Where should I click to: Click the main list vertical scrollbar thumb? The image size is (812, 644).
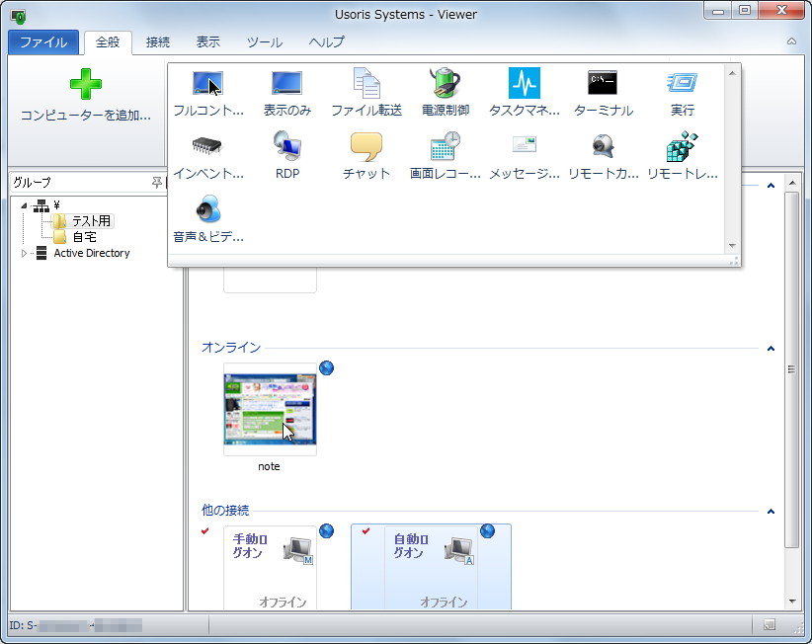tap(792, 369)
